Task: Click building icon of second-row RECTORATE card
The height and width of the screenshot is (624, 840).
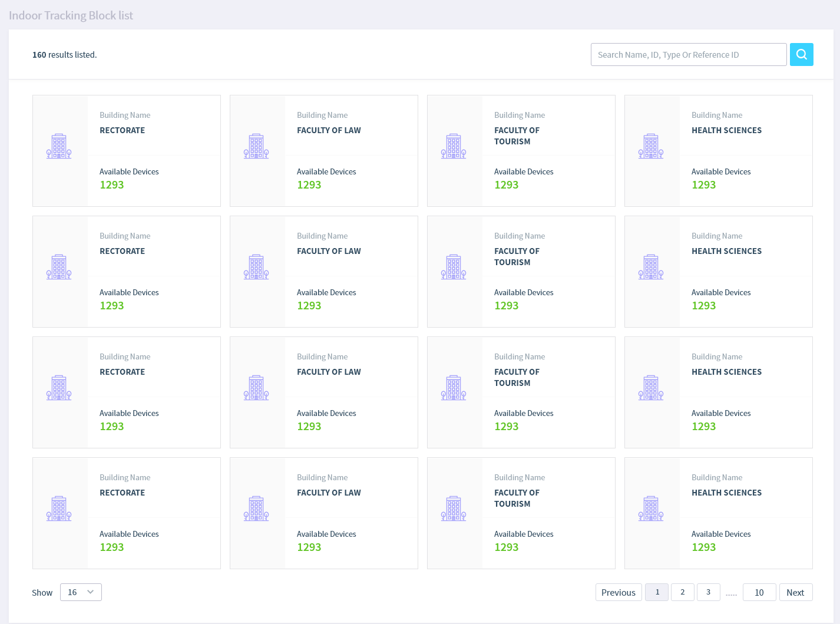Action: point(59,267)
